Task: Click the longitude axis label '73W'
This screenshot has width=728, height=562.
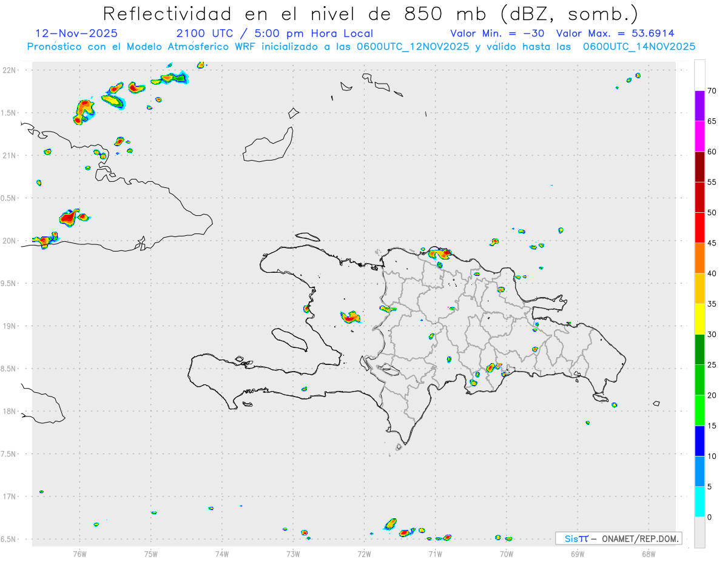Action: click(x=293, y=554)
